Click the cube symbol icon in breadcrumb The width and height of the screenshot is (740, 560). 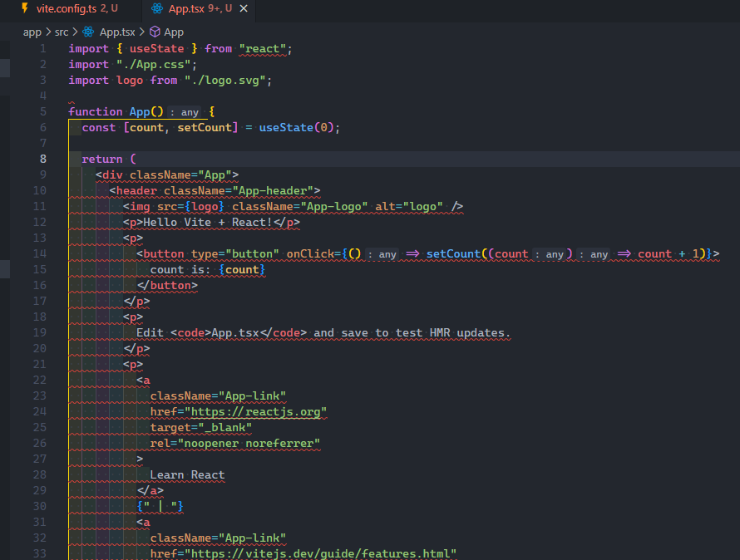155,32
